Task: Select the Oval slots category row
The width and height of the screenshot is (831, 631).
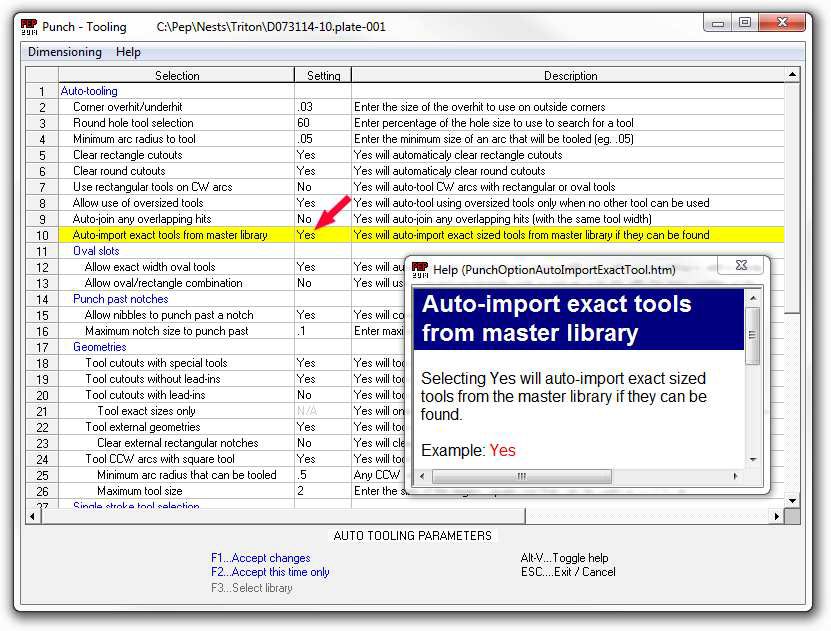Action: (x=96, y=251)
